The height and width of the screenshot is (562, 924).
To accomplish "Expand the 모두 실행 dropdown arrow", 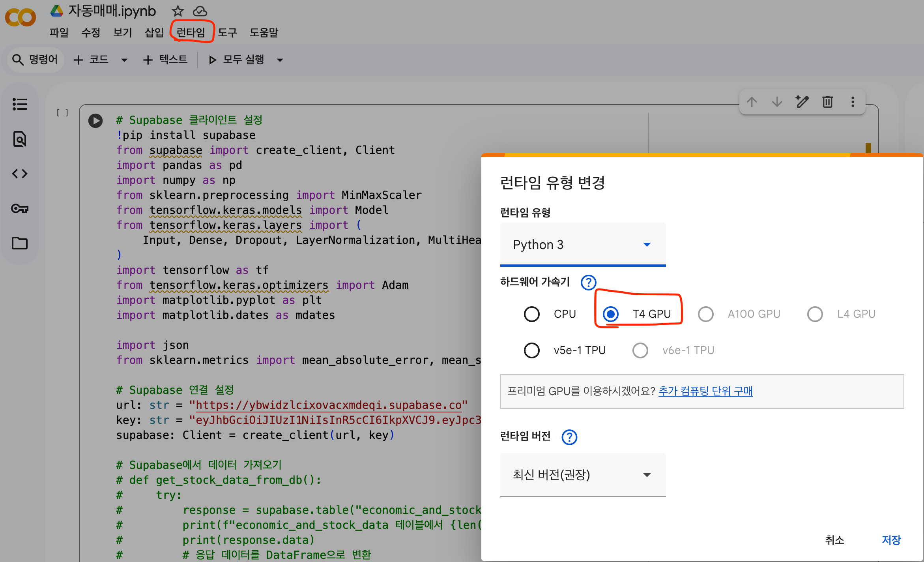I will [x=280, y=60].
